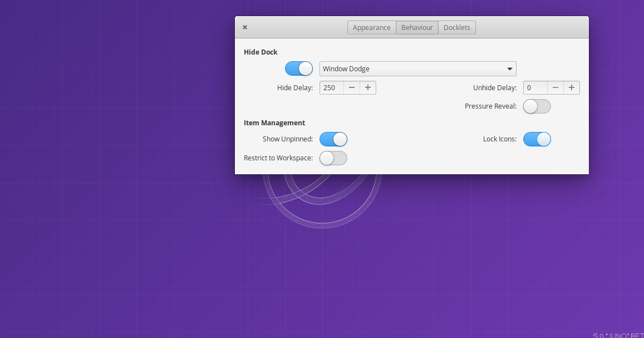644x338 pixels.
Task: Disable Lock Icons
Action: pyautogui.click(x=537, y=139)
